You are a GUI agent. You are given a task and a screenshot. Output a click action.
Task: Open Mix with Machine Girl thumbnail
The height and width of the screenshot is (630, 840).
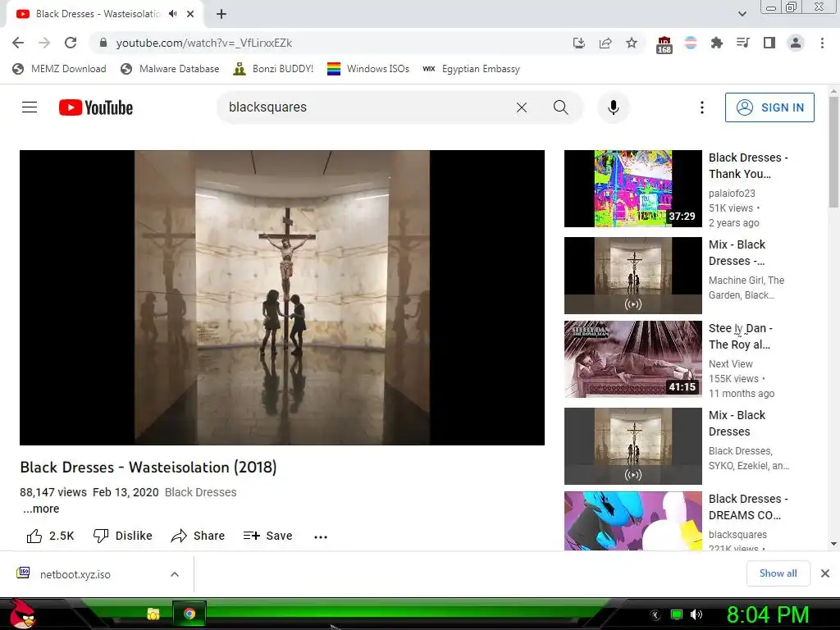[x=632, y=276]
